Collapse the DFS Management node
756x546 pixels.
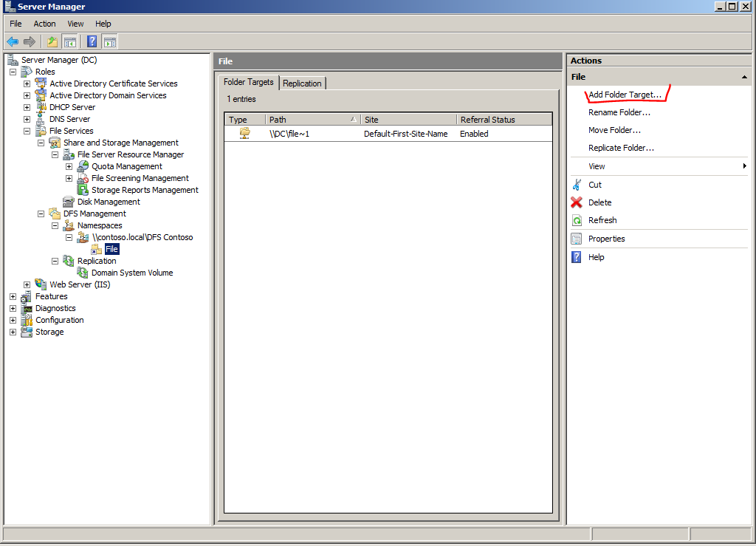(x=41, y=214)
